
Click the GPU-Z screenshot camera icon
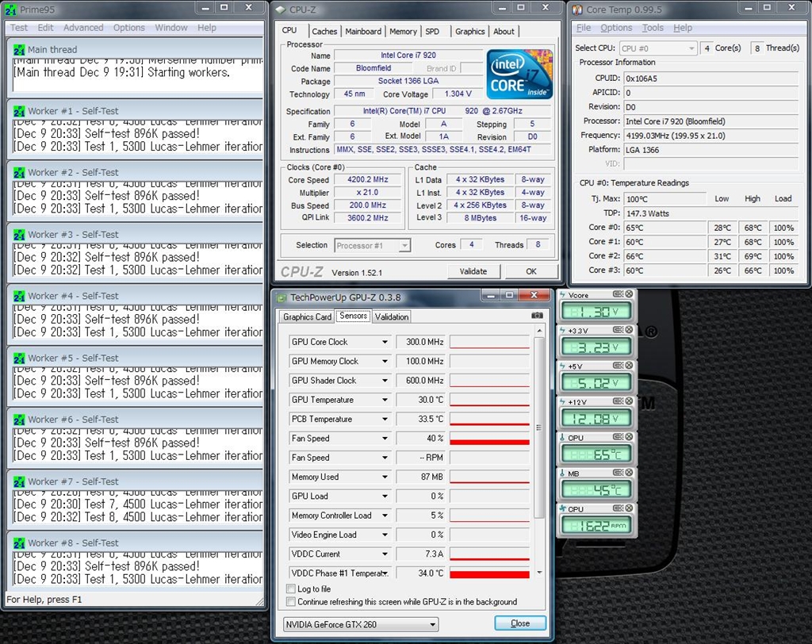click(x=537, y=316)
